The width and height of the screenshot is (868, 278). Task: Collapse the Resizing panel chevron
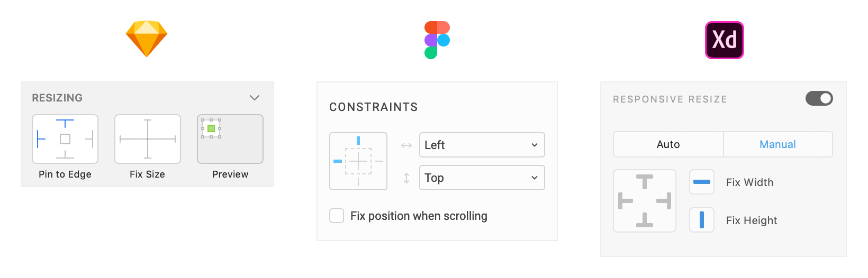click(x=255, y=98)
